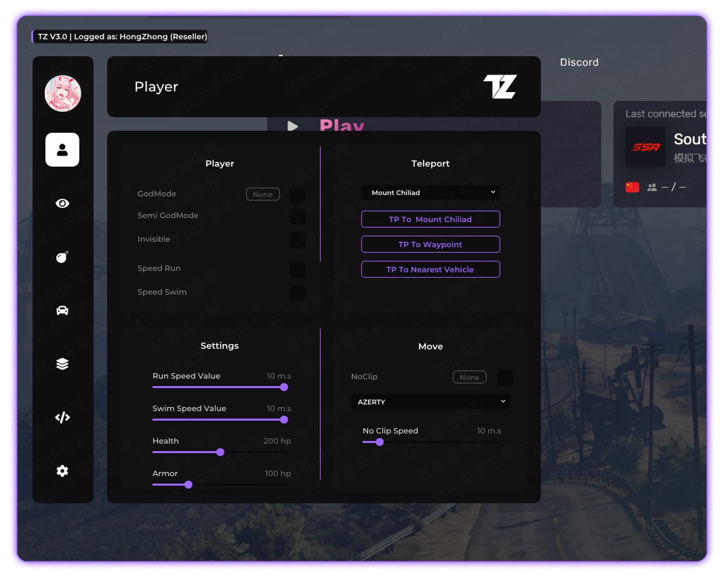
Task: Select the bomb weapon icon in sidebar
Action: (x=62, y=257)
